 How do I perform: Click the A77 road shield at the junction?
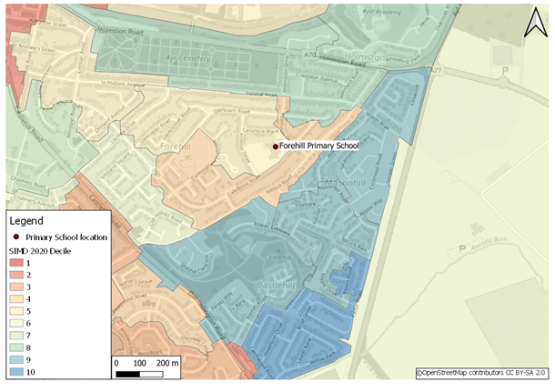coord(436,69)
